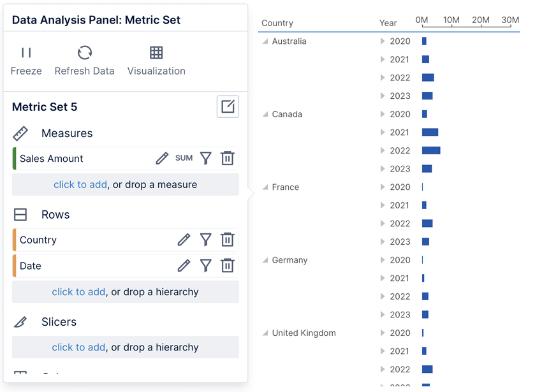Click the pencil edit icon for Country

click(184, 240)
